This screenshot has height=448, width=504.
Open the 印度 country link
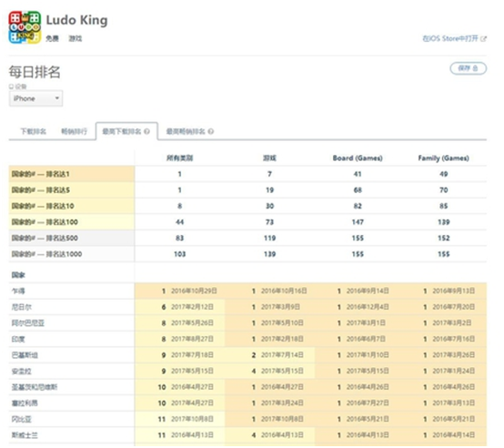click(x=18, y=340)
